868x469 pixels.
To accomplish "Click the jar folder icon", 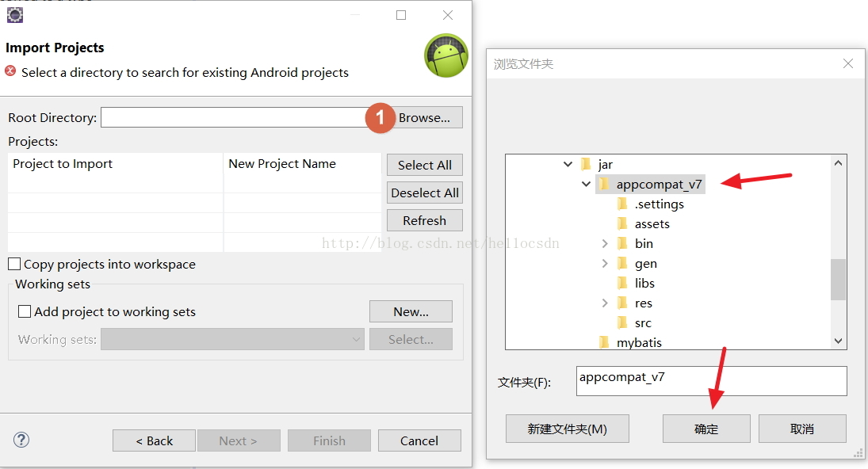I will (586, 164).
